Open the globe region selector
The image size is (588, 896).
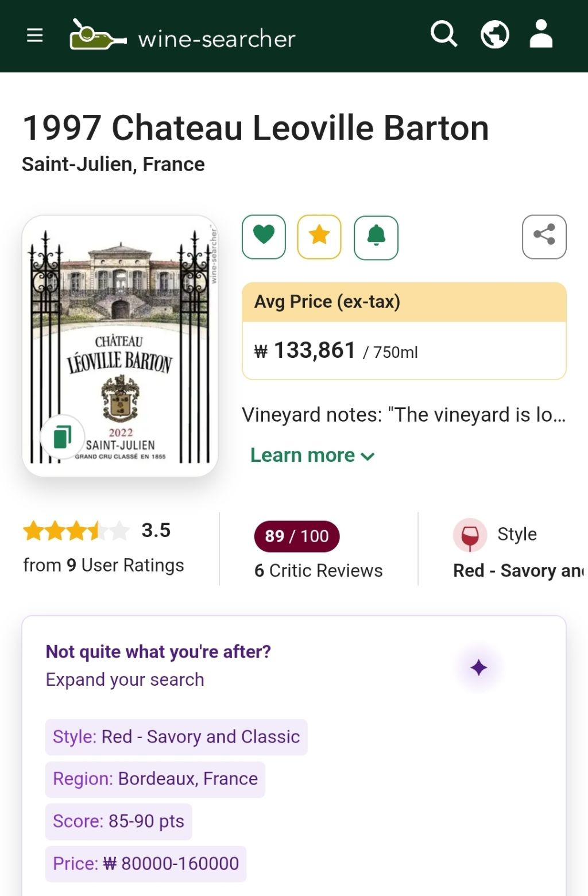click(x=494, y=34)
